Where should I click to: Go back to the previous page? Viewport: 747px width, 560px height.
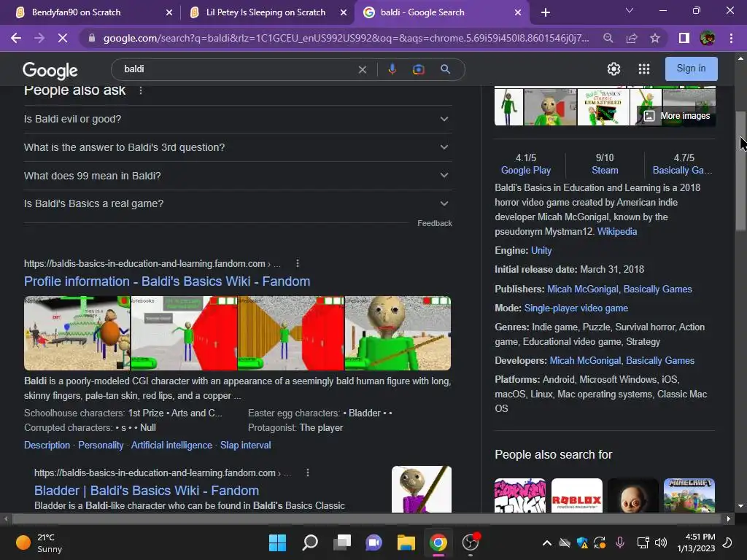[x=16, y=38]
